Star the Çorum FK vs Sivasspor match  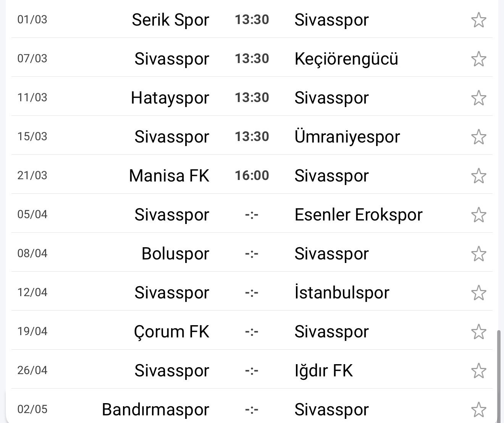478,332
